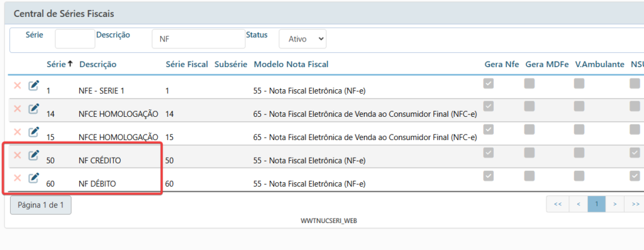644x250 pixels.
Task: Edit the NFE - SERIE 1 row
Action: click(x=34, y=85)
